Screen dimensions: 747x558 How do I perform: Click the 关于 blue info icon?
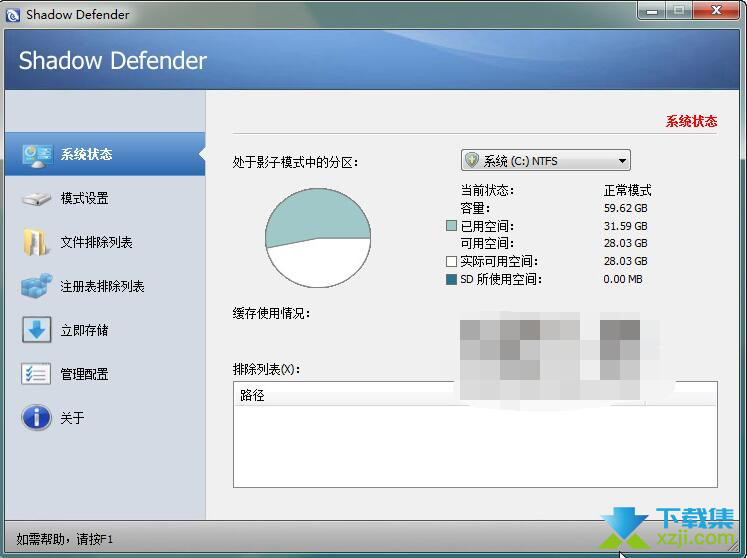coord(37,418)
